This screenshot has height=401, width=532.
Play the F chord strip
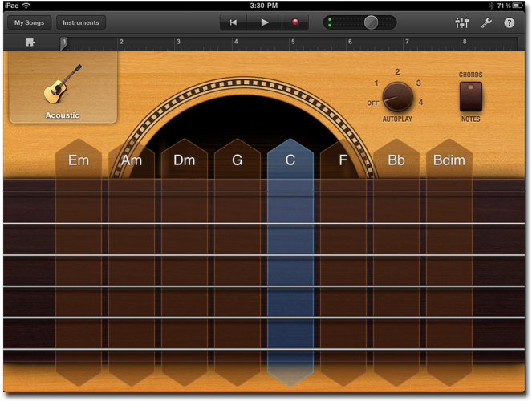point(343,262)
